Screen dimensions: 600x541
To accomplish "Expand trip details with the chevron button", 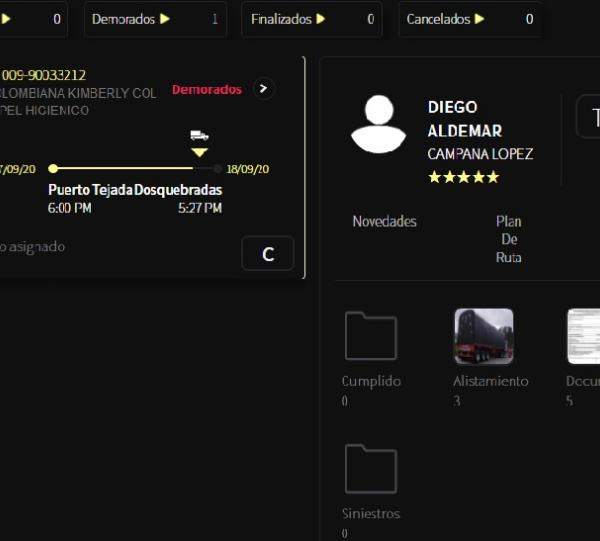I will pyautogui.click(x=263, y=89).
